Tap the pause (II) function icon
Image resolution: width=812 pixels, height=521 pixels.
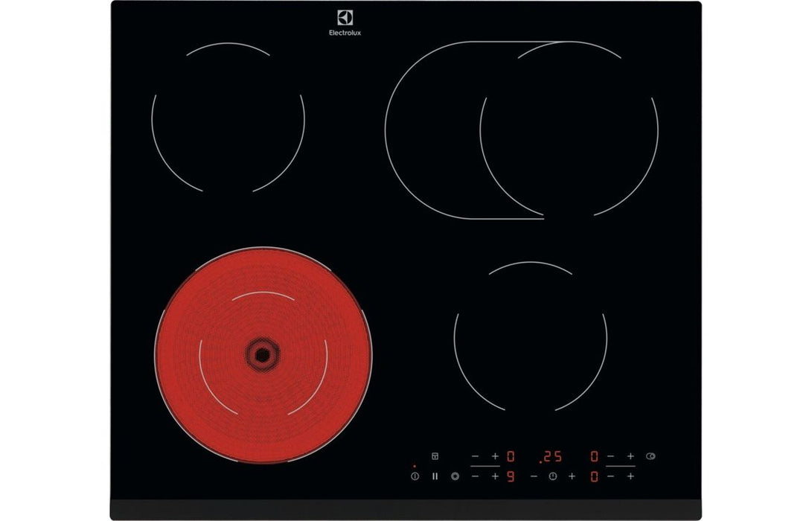click(435, 476)
